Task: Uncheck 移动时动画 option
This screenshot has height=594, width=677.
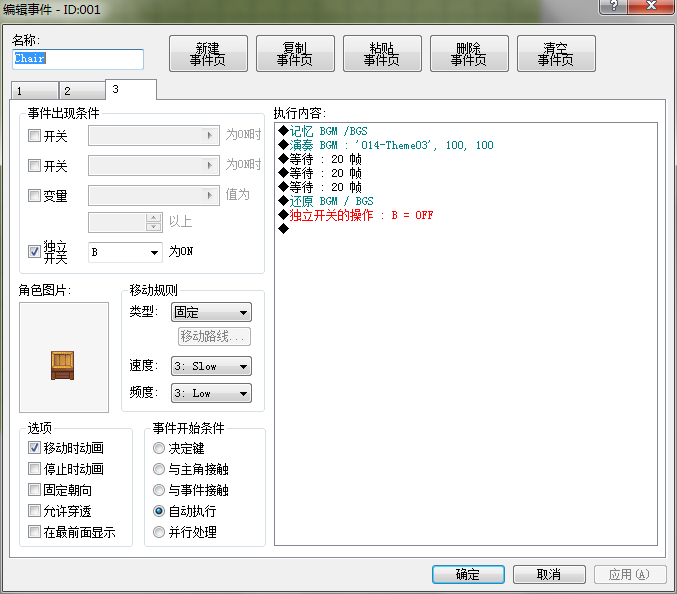Action: tap(35, 448)
